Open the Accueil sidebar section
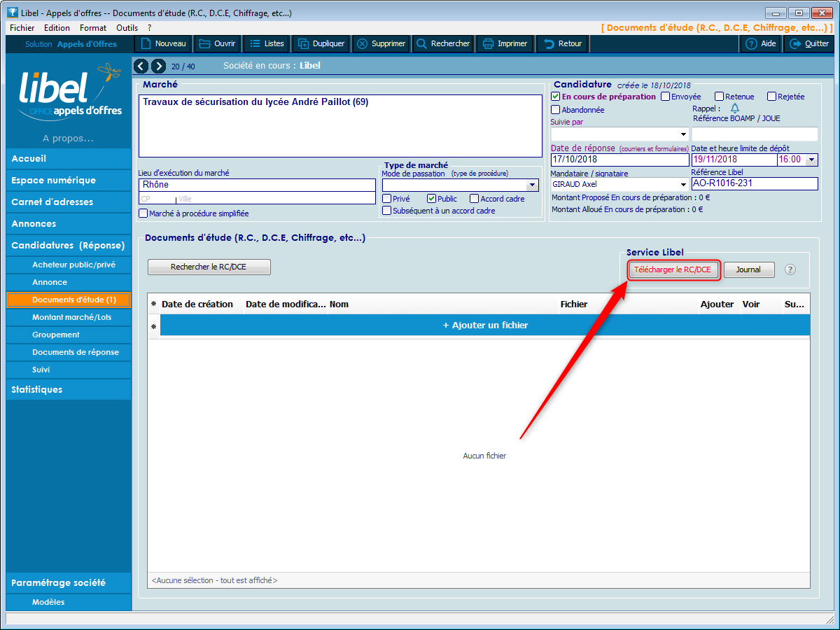The height and width of the screenshot is (630, 840). point(69,159)
